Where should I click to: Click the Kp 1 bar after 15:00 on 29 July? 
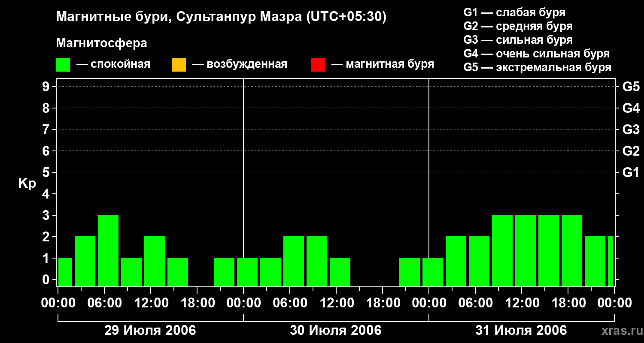(178, 272)
